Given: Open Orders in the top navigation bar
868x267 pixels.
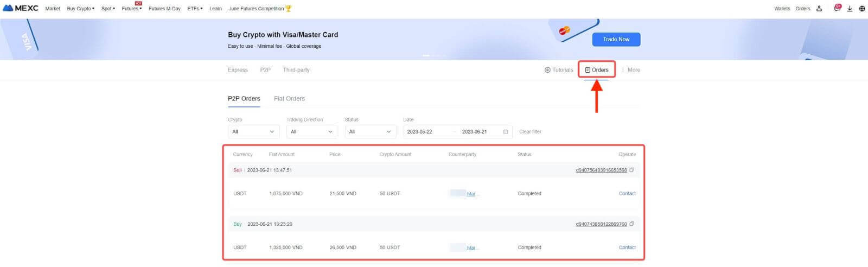Looking at the screenshot, I should [802, 9].
